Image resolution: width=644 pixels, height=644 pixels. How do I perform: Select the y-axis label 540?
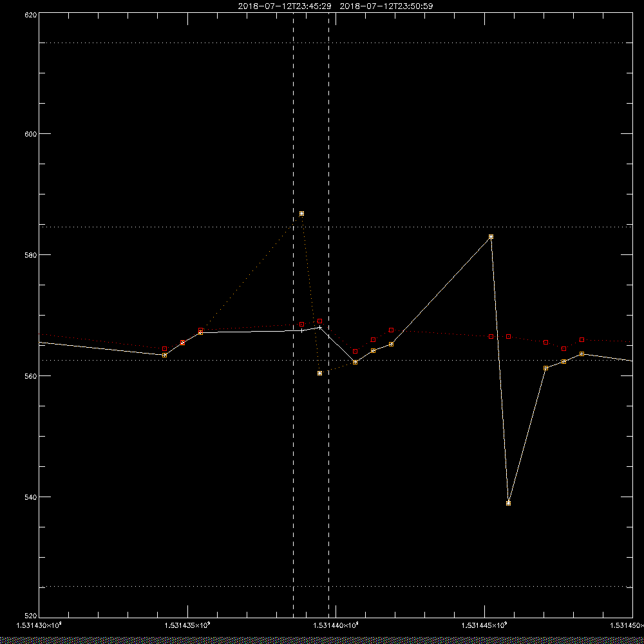coord(31,497)
